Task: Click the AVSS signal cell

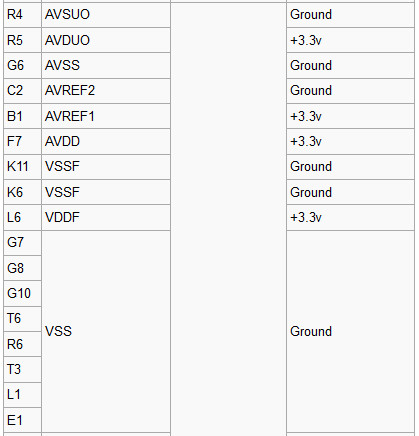Action: pyautogui.click(x=106, y=66)
